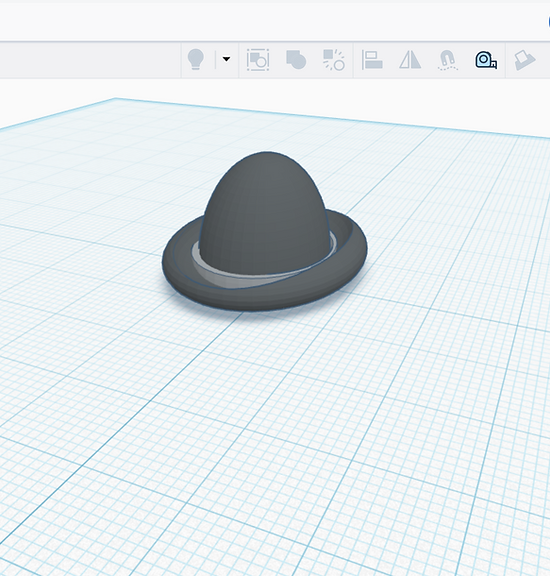The image size is (550, 576).
Task: Click the dashed-frame shapes icon in toolbar
Action: coord(258,60)
